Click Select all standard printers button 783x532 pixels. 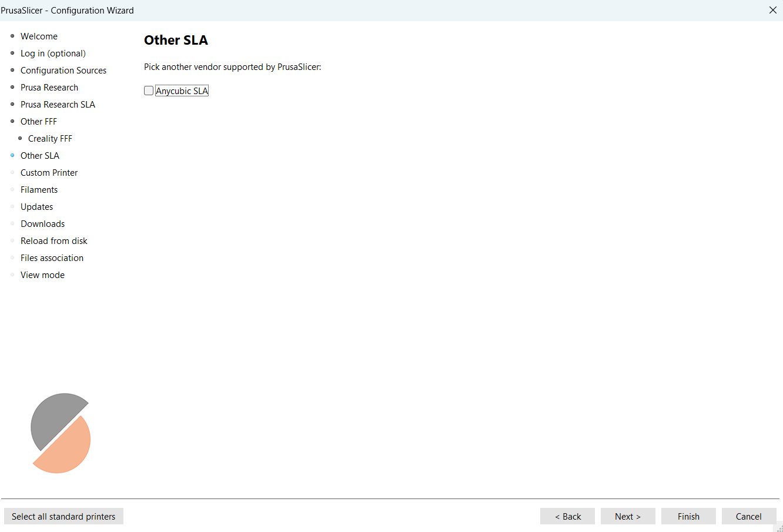tap(63, 516)
